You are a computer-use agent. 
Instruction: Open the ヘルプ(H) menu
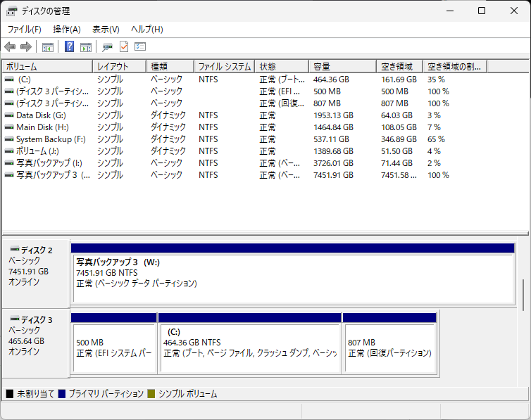(x=147, y=30)
